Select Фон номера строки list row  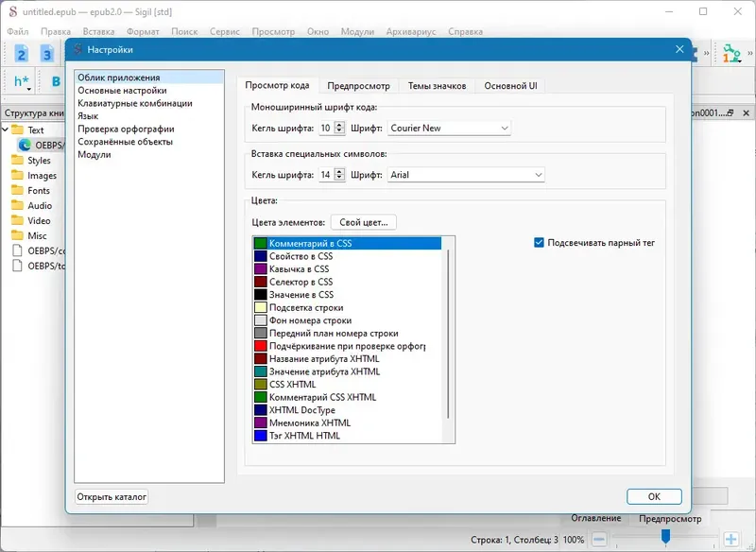[x=347, y=320]
